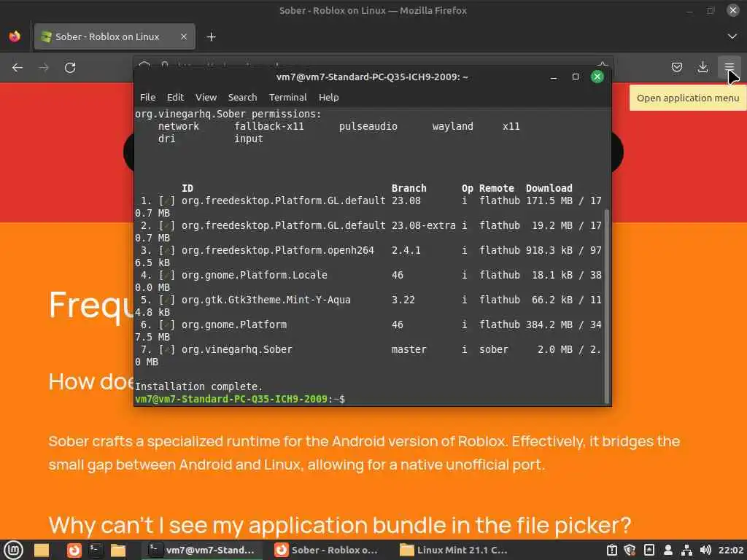The height and width of the screenshot is (560, 747).
Task: Click 'Why can't I see my application bundle' heading
Action: (x=340, y=525)
